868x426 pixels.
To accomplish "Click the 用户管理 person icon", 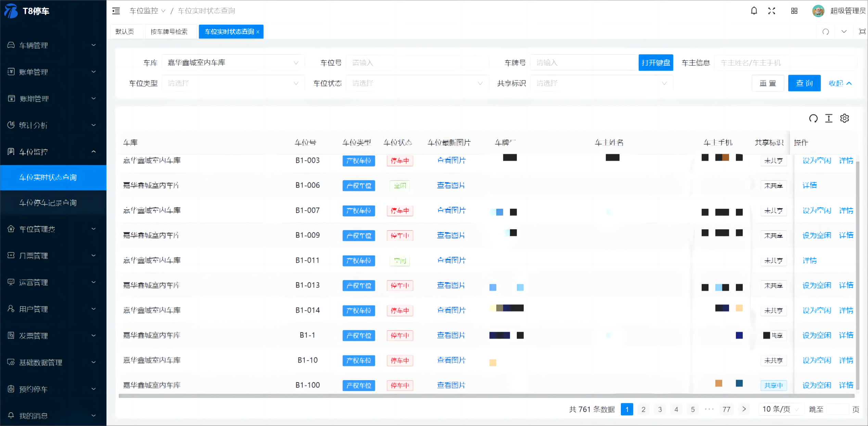I will pyautogui.click(x=11, y=309).
